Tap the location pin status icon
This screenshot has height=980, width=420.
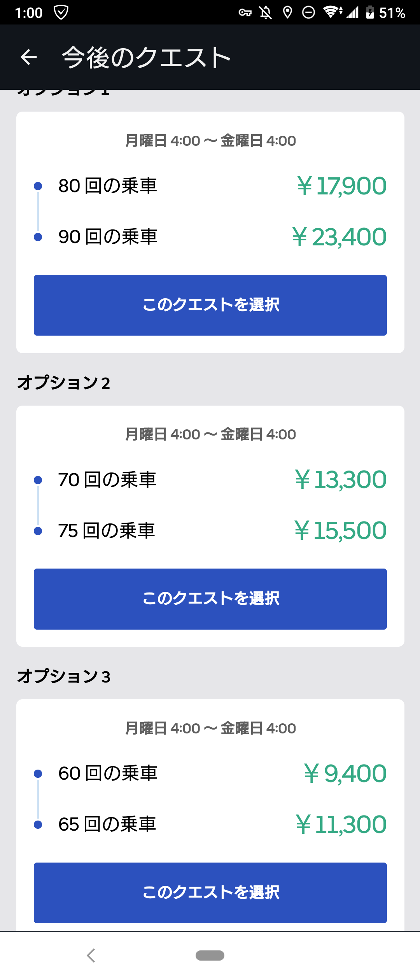[287, 12]
